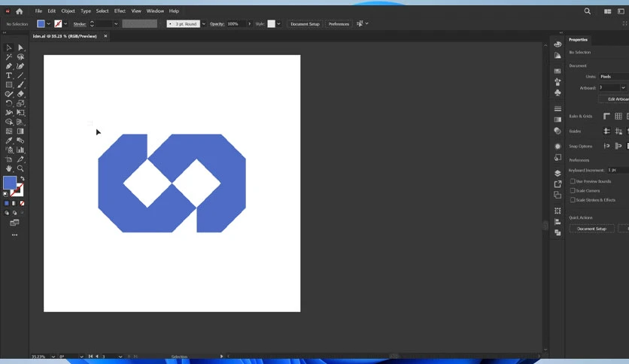The height and width of the screenshot is (364, 629).
Task: Open the Effect menu
Action: click(120, 11)
